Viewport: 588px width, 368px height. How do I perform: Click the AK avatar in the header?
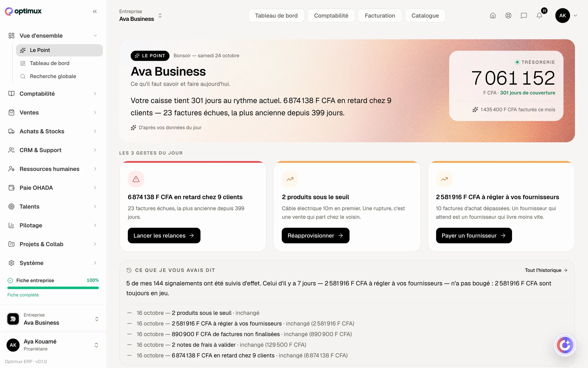(x=563, y=16)
